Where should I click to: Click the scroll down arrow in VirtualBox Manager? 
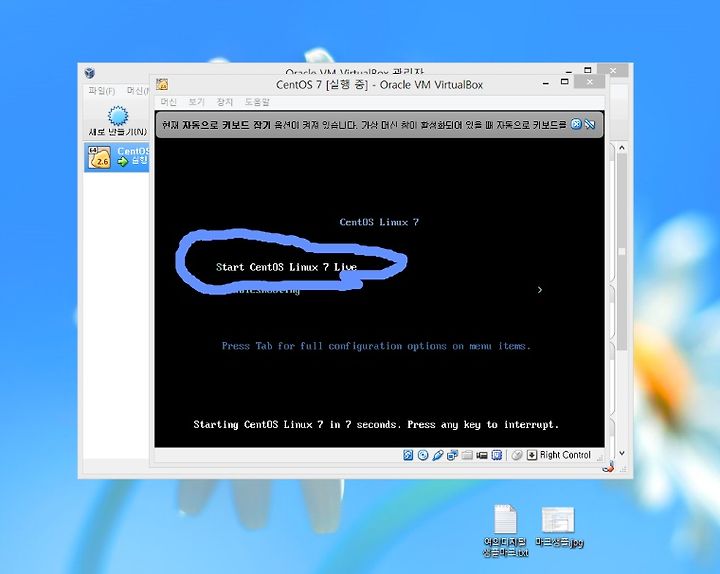(622, 453)
